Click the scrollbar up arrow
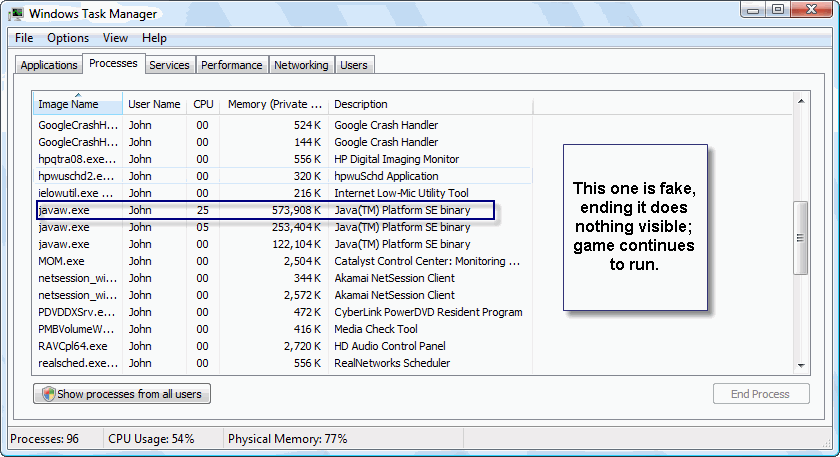Screen dimensions: 840x457 click(x=801, y=101)
